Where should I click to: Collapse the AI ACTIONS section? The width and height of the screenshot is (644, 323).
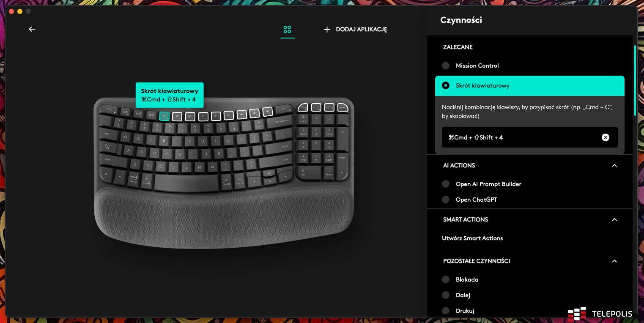pyautogui.click(x=614, y=165)
